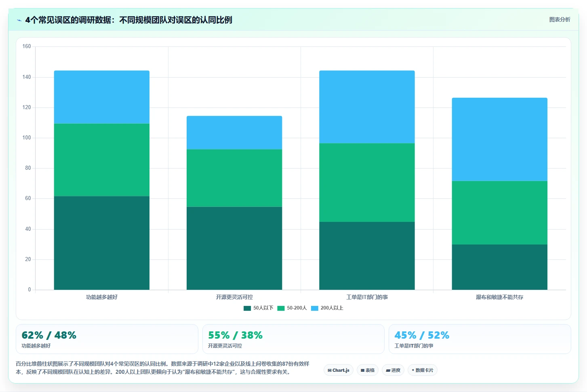Click the description paragraph starting 百分比堆叠柱状图
587x392 pixels.
[x=162, y=368]
